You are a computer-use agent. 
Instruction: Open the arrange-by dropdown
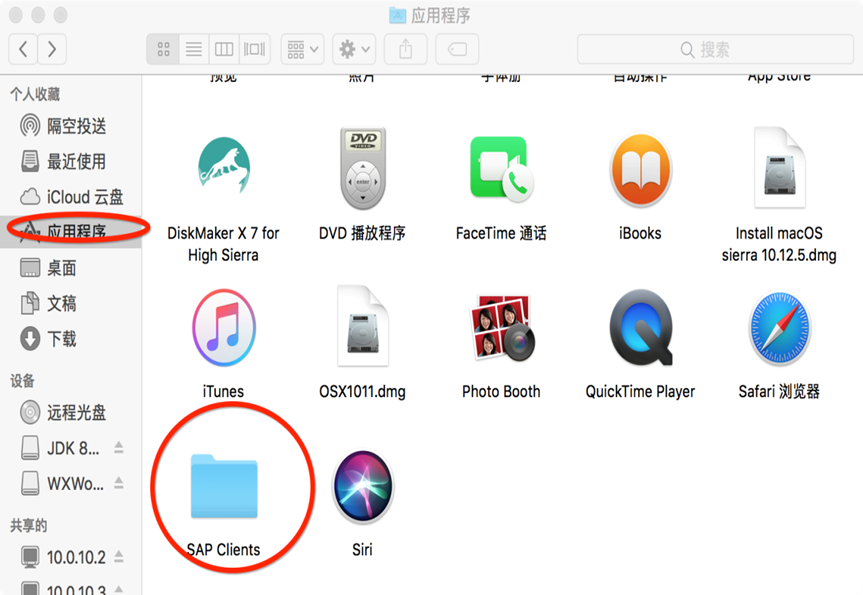302,50
